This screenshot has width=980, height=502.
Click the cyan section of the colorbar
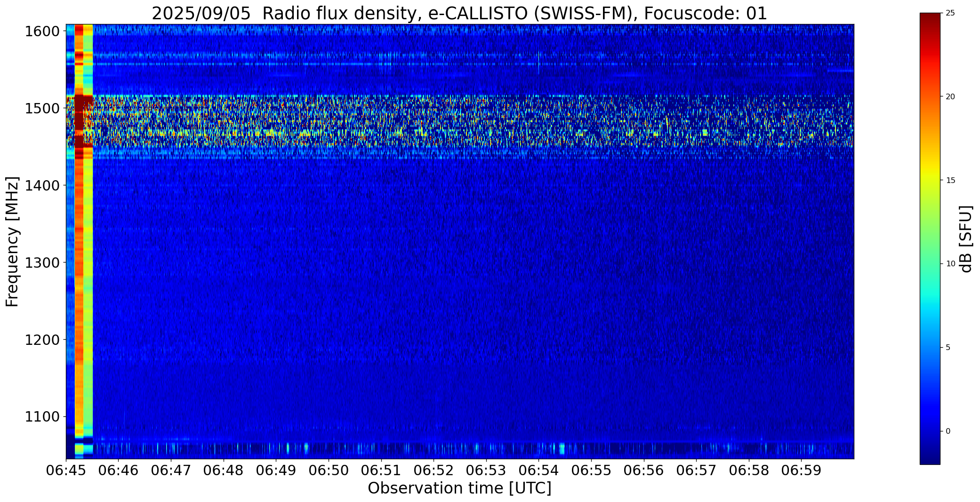click(x=930, y=301)
